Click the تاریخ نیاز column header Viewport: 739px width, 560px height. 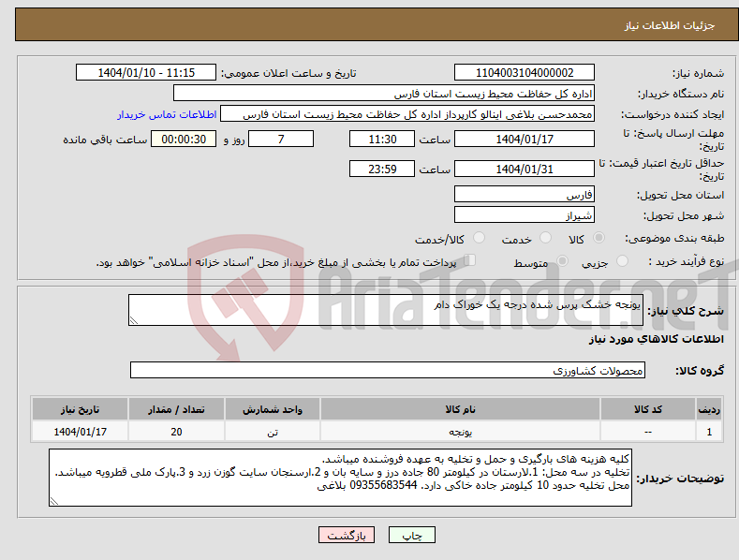coord(81,409)
